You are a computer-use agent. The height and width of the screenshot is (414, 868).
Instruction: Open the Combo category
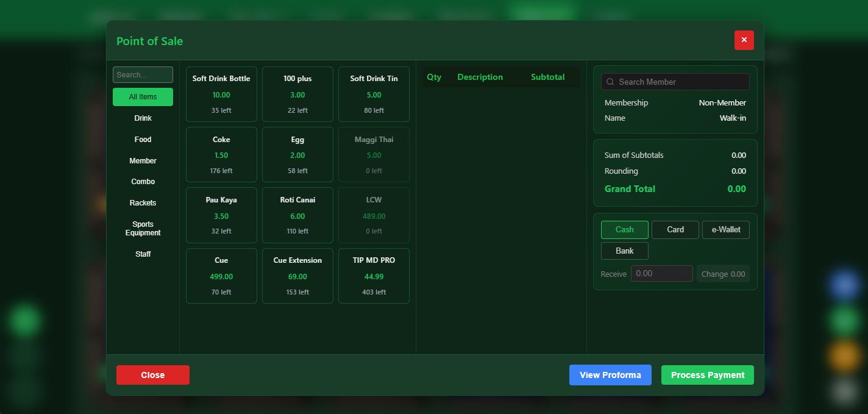click(x=143, y=181)
